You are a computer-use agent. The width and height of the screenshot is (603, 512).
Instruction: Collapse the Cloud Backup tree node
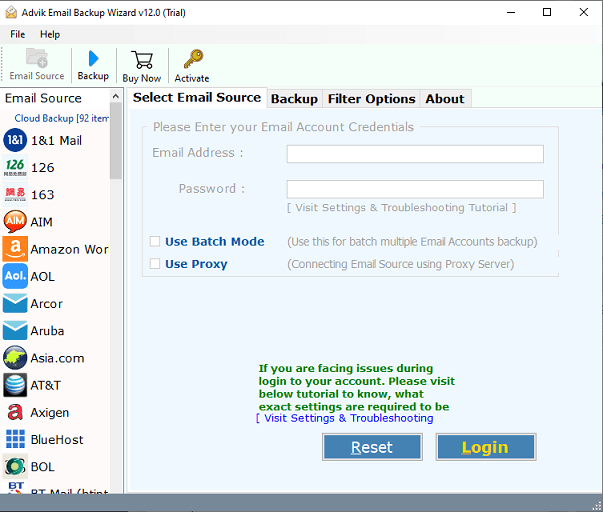pyautogui.click(x=62, y=118)
